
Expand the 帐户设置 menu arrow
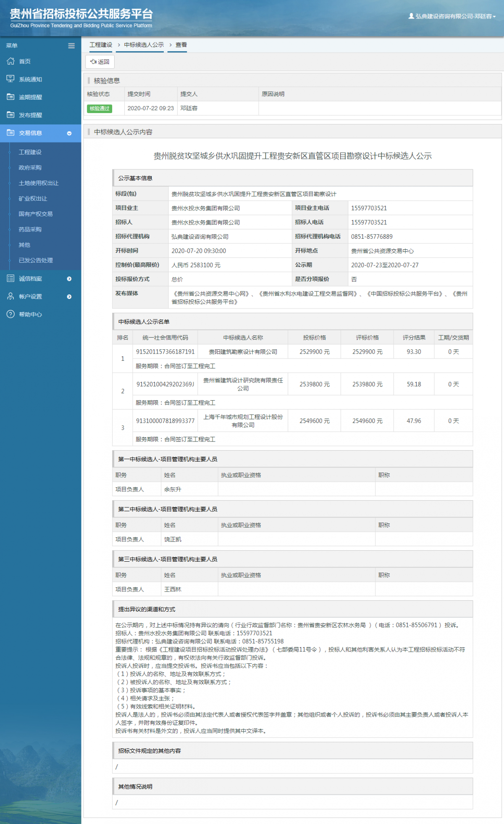click(x=69, y=297)
